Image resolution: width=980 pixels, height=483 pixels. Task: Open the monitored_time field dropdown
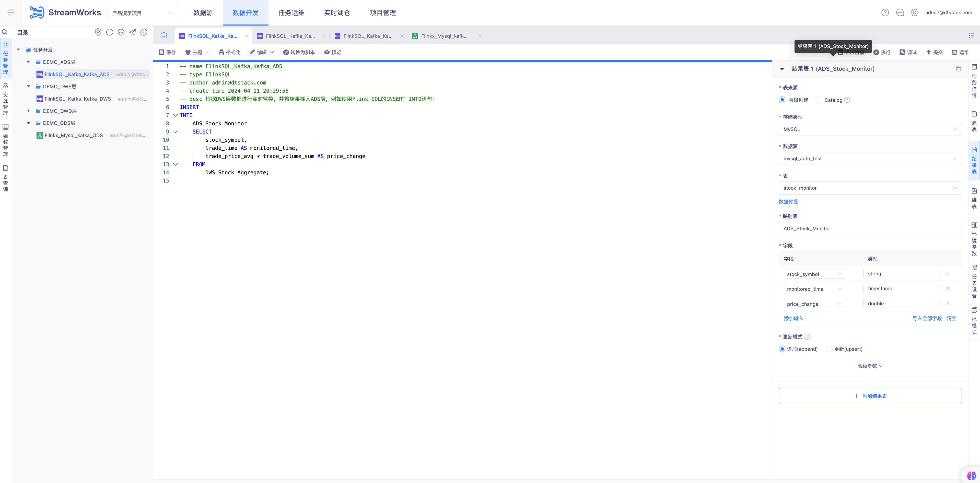(x=814, y=289)
